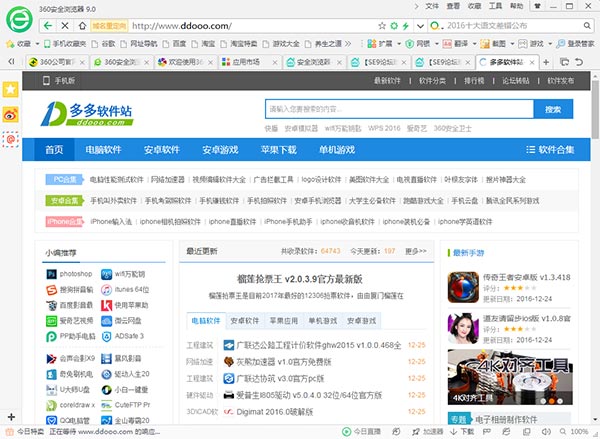Open new tab with plus button
The height and width of the screenshot is (439, 600).
[x=546, y=62]
